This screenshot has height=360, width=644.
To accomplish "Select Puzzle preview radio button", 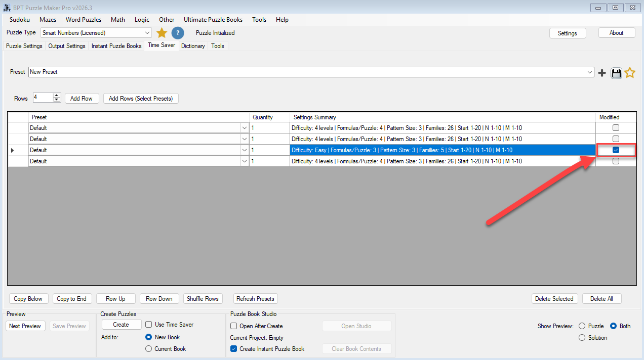I will (x=582, y=326).
